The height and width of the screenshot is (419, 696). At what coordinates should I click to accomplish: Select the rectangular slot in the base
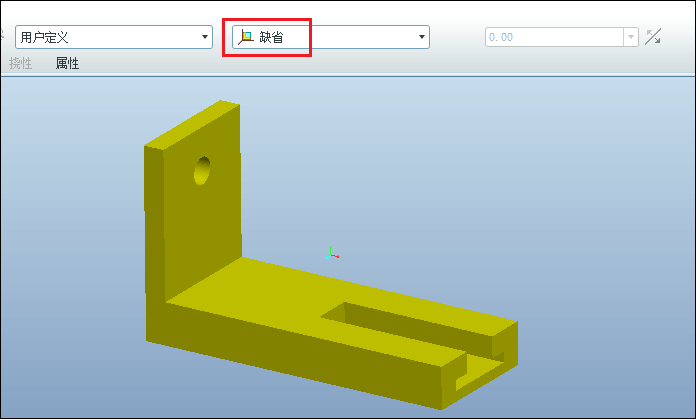(x=412, y=330)
